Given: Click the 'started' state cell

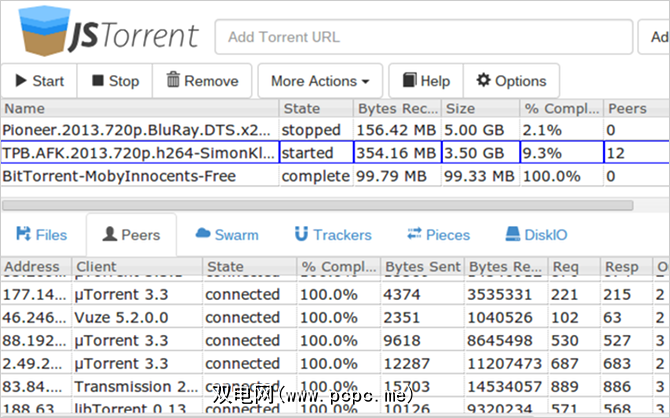Looking at the screenshot, I should coord(316,153).
